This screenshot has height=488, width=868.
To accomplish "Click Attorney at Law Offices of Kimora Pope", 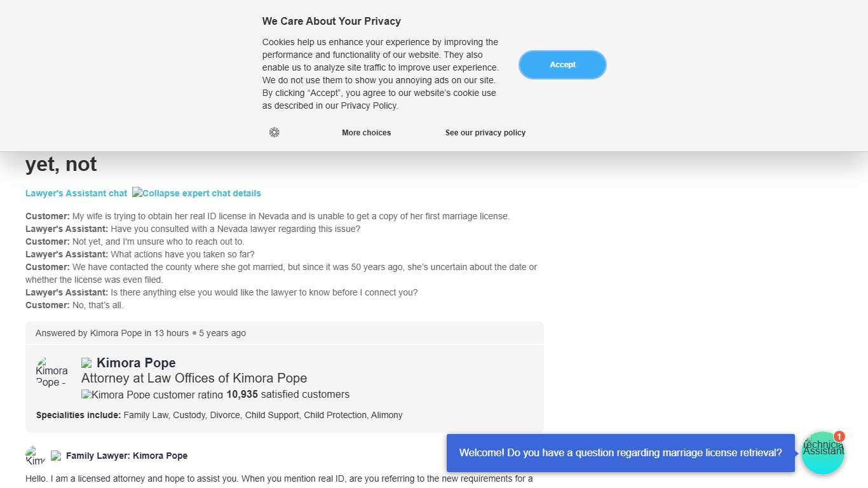I will click(194, 379).
